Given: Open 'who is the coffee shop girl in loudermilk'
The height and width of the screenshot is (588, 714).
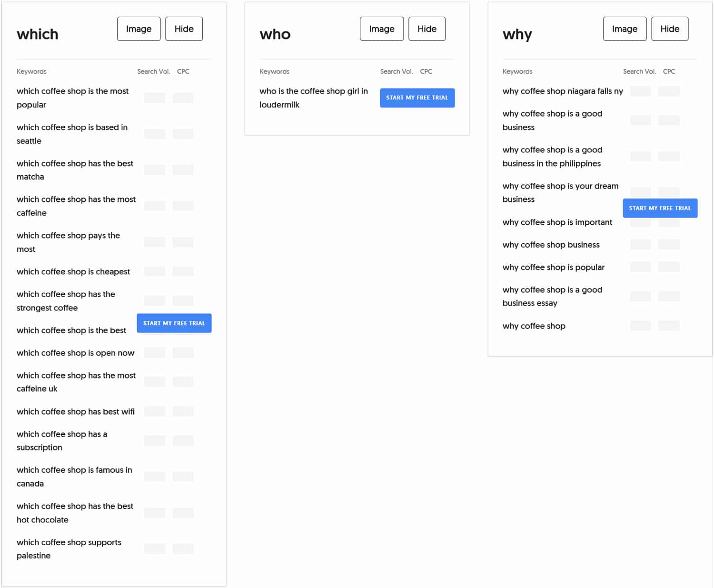Looking at the screenshot, I should point(313,98).
